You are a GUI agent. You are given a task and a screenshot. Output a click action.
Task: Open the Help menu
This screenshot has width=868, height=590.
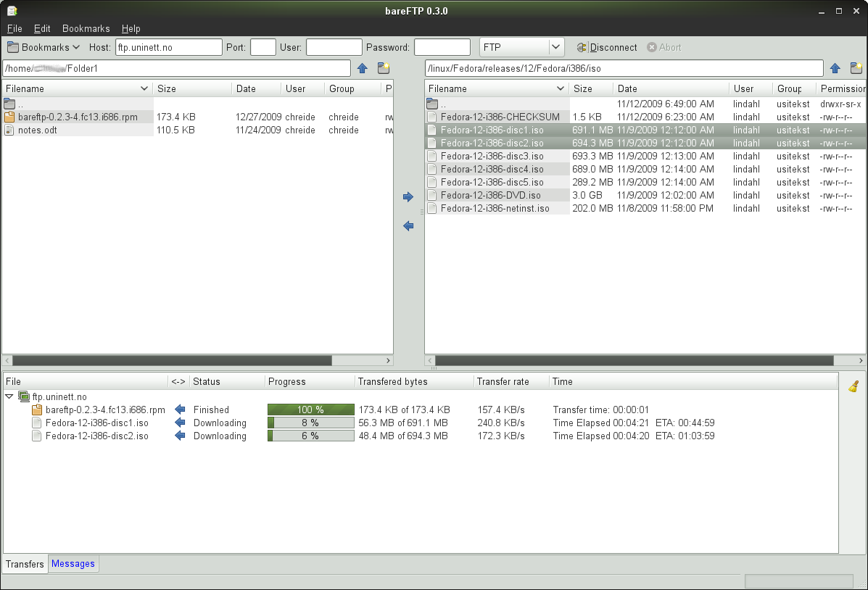(131, 29)
